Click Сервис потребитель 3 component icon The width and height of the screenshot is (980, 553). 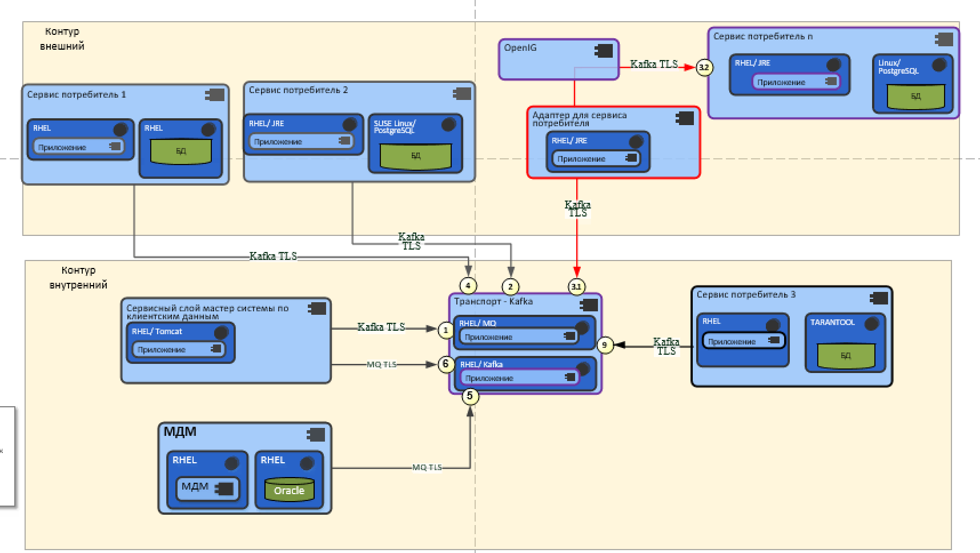pos(878,298)
